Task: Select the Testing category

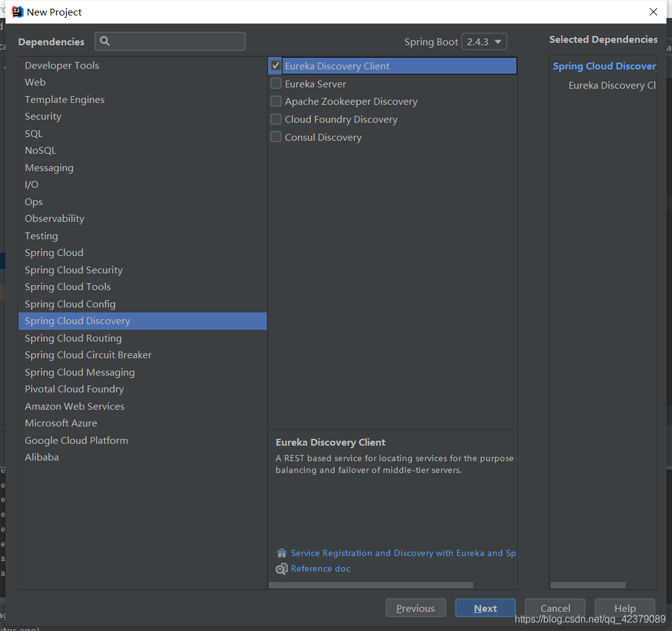Action: (x=142, y=236)
